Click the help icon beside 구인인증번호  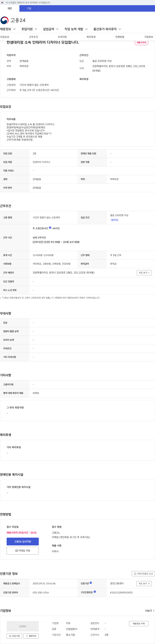pos(95,592)
